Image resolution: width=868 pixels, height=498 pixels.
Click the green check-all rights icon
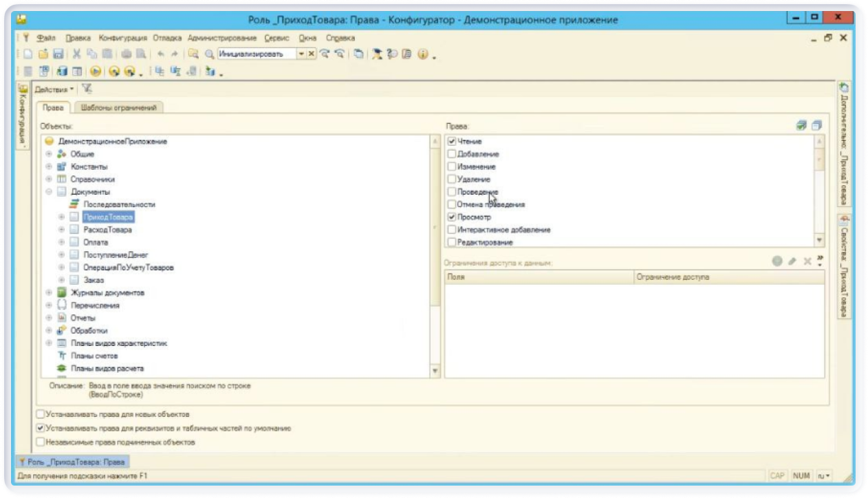coord(801,126)
